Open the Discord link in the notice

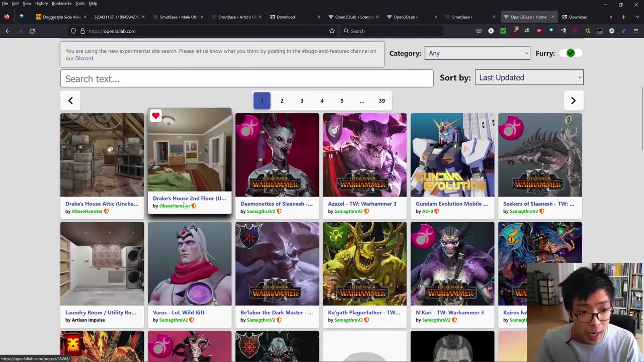[84, 58]
